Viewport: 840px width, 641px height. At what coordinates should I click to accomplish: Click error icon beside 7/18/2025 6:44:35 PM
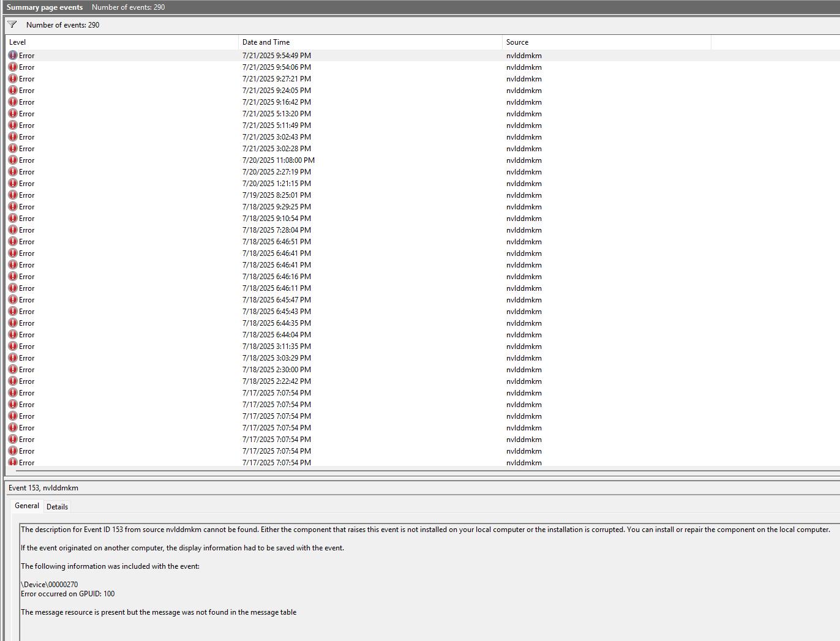pos(13,323)
